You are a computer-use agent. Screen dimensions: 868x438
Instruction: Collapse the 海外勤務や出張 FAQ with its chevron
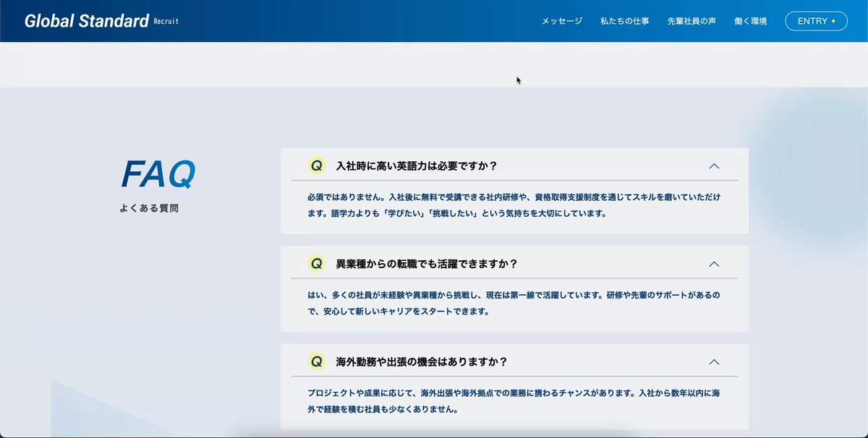click(x=715, y=362)
